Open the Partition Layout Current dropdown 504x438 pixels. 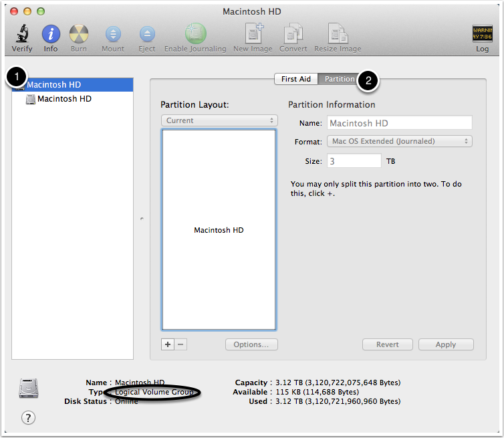click(x=219, y=120)
